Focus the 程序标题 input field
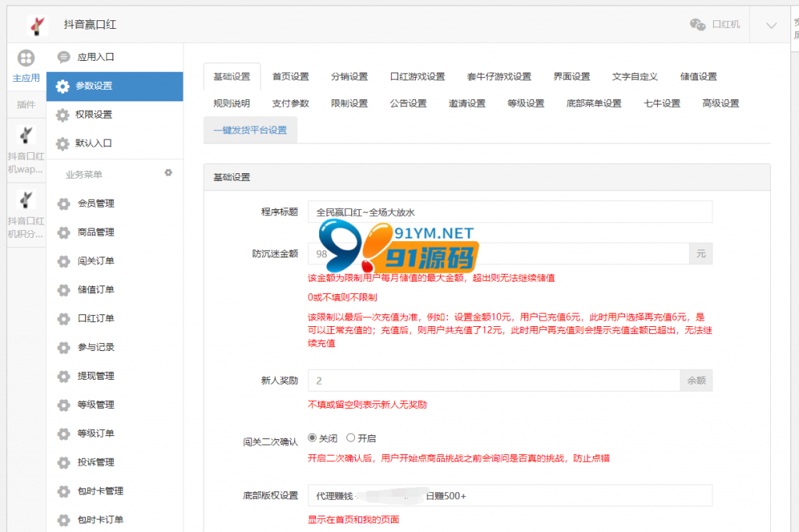 tap(510, 212)
